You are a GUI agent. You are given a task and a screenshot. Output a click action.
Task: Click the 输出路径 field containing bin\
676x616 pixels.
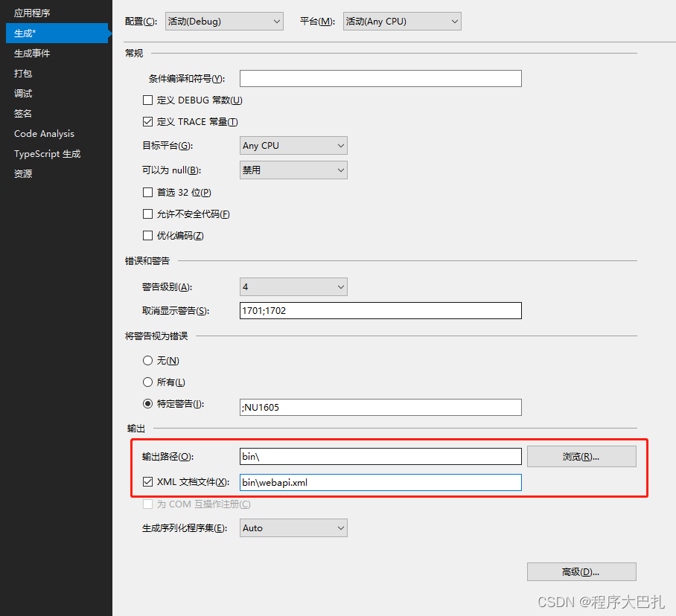[380, 457]
